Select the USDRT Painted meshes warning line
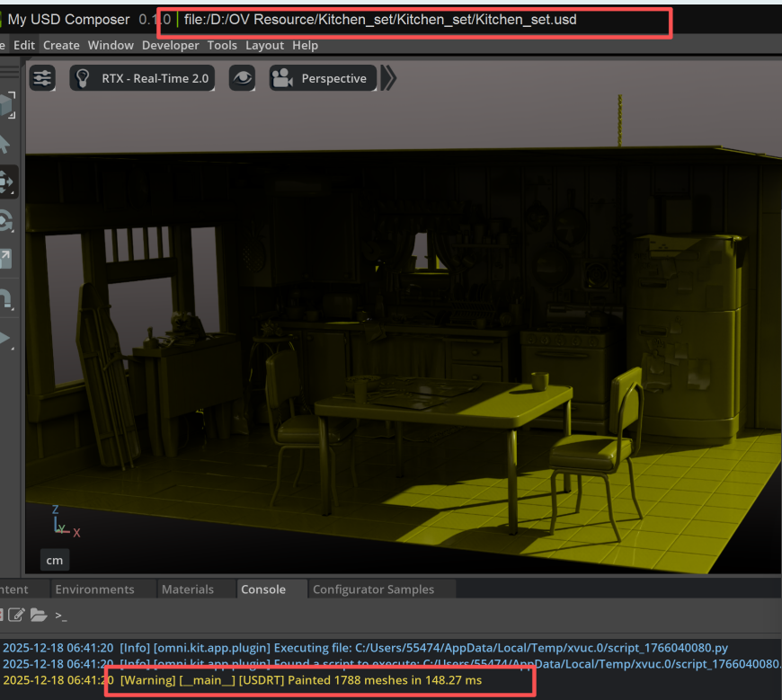The width and height of the screenshot is (782, 700). tap(301, 680)
